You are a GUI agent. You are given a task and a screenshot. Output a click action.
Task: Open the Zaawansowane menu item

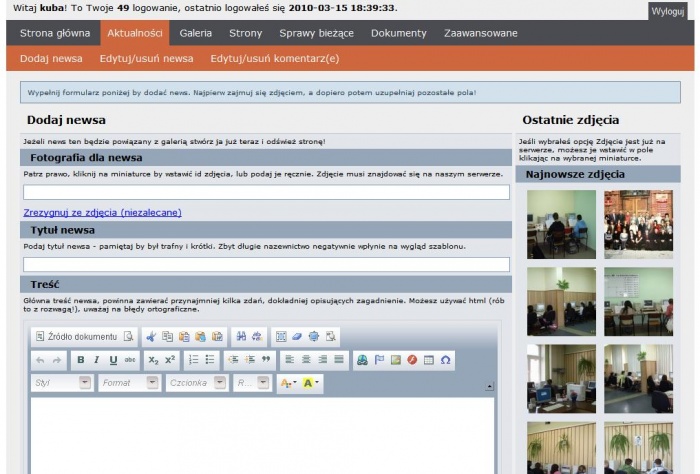click(x=481, y=33)
